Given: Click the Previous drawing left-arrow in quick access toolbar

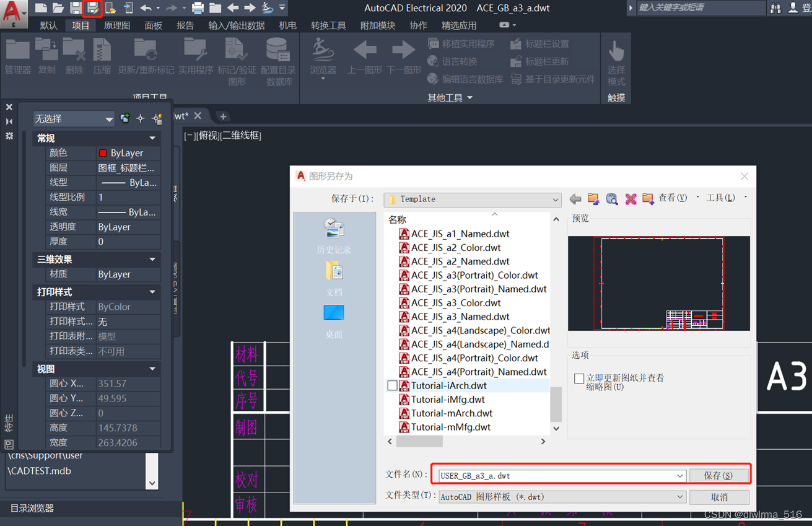Looking at the screenshot, I should (x=233, y=8).
